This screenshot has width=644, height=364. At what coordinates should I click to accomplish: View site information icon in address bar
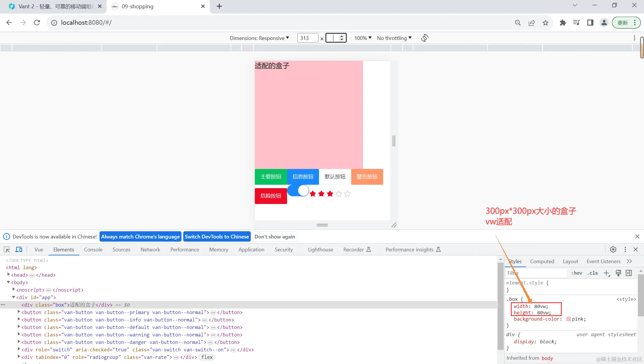click(x=54, y=23)
